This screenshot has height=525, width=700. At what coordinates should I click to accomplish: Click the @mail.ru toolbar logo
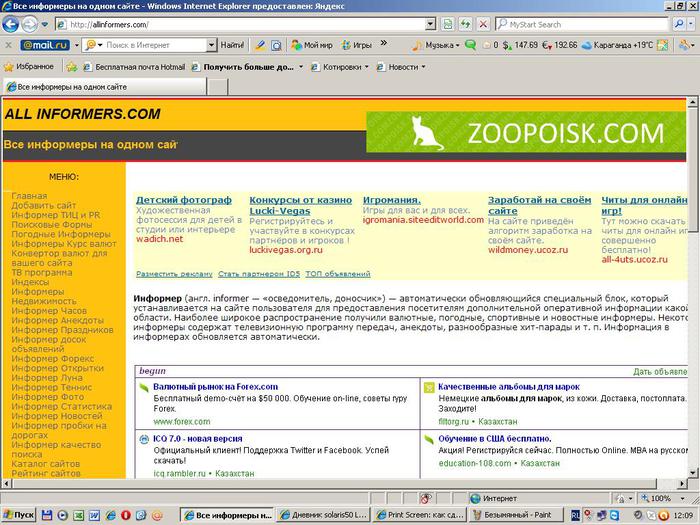45,45
